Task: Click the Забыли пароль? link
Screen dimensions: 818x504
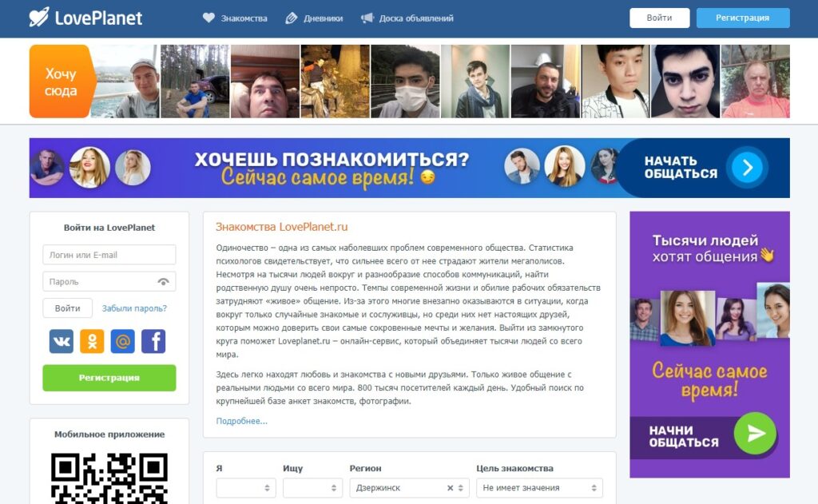Action: tap(134, 308)
